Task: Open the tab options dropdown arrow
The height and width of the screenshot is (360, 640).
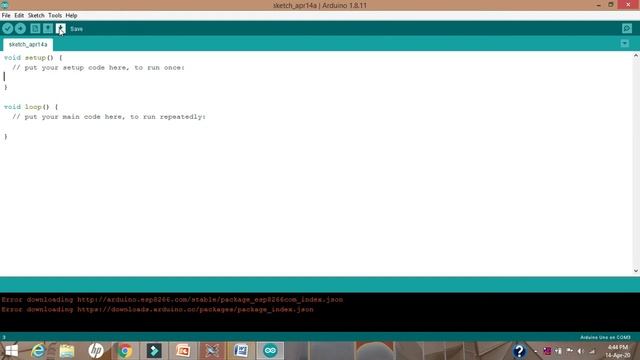Action: pos(624,44)
